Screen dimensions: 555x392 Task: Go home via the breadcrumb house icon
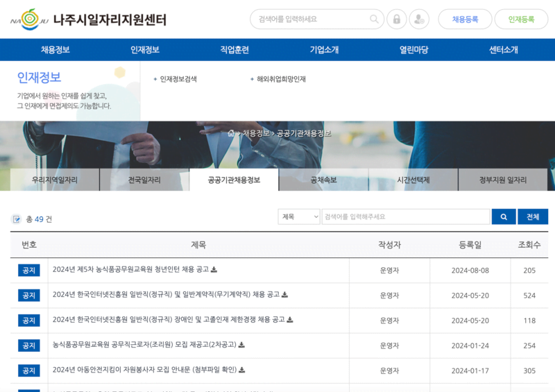(x=231, y=133)
